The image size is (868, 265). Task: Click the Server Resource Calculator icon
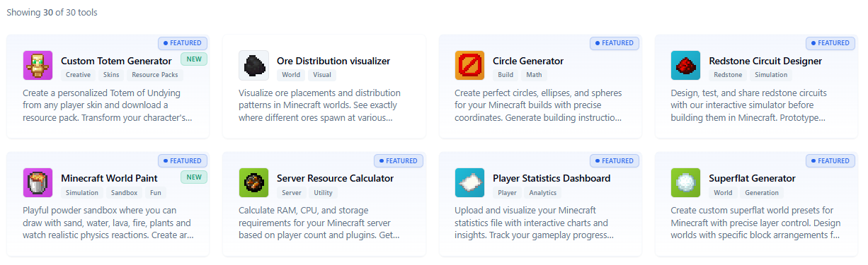click(254, 182)
